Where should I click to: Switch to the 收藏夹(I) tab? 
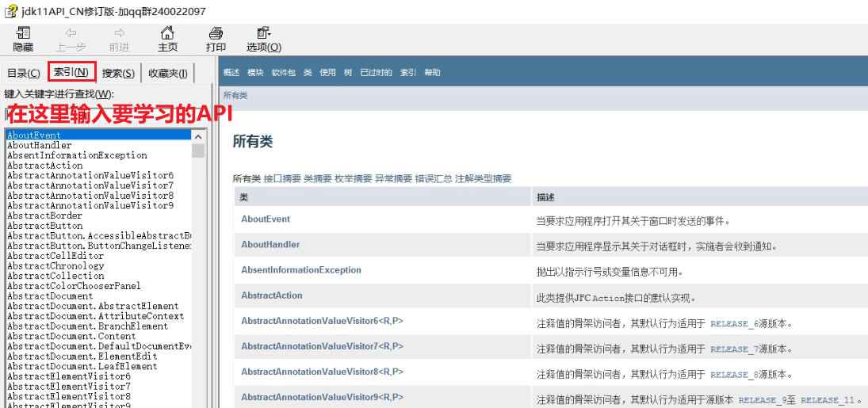(x=168, y=73)
